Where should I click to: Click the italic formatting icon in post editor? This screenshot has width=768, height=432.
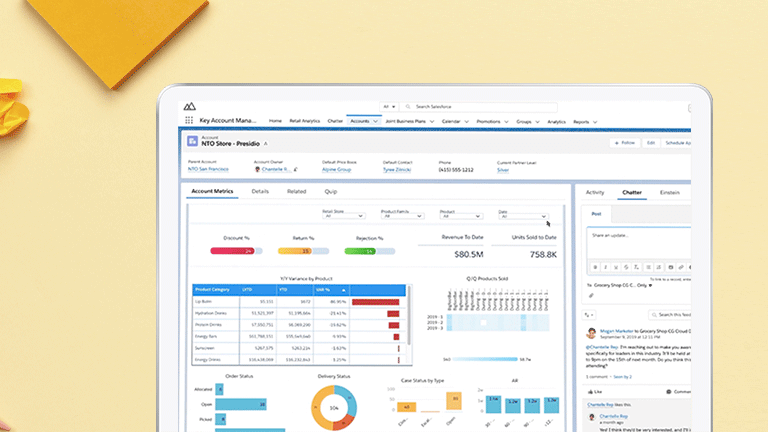[x=608, y=267]
